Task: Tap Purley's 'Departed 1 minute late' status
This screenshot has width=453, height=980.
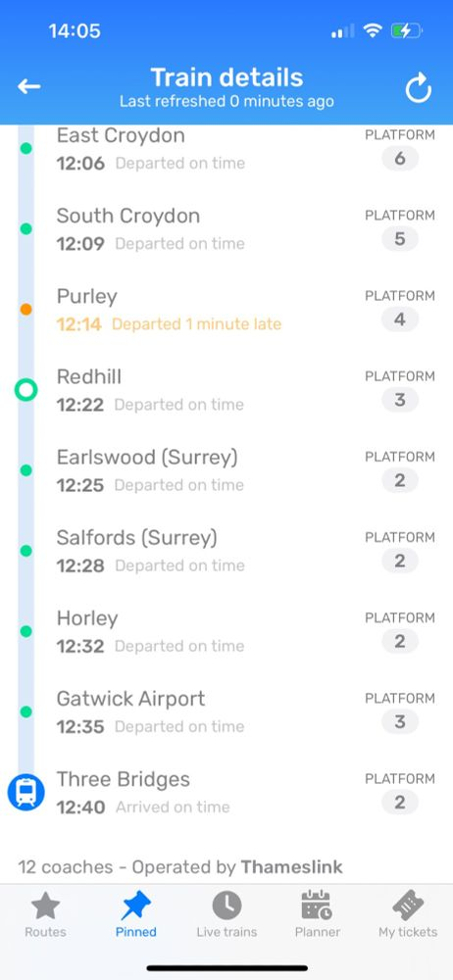Action: point(196,323)
